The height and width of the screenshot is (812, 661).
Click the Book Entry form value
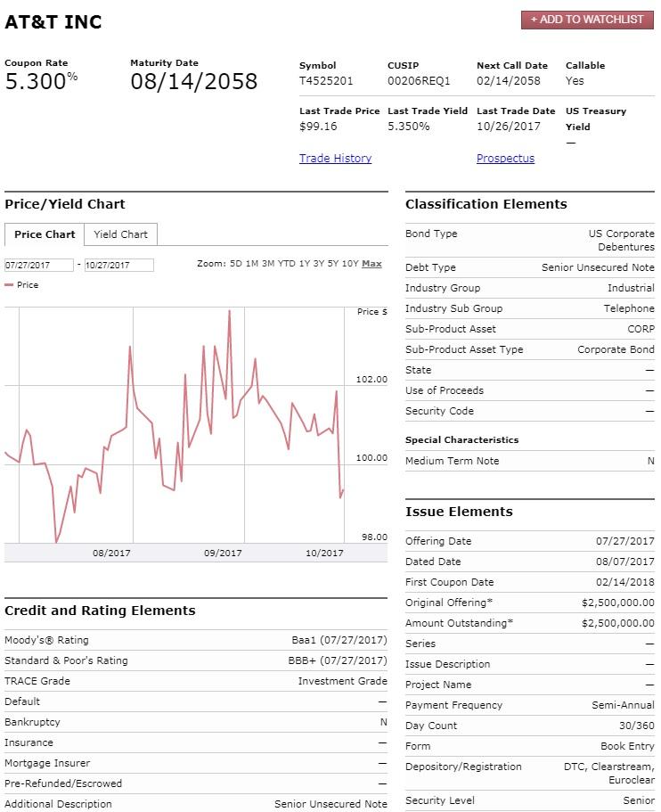pos(627,746)
